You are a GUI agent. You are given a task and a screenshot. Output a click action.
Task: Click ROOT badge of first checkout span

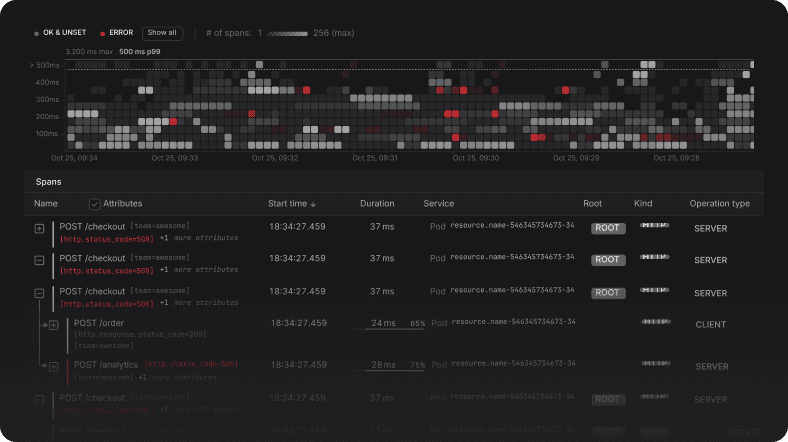pos(608,228)
